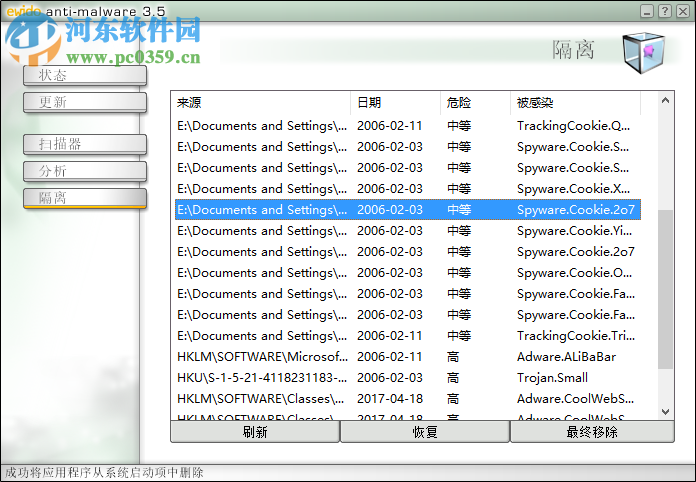Select the 隔离 quarantine section
The height and width of the screenshot is (482, 696).
pos(85,198)
